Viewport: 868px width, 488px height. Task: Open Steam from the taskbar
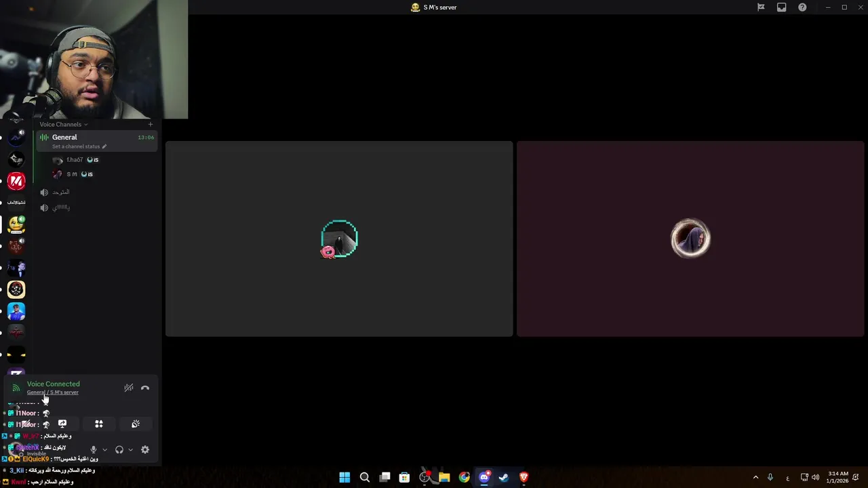coord(504,477)
